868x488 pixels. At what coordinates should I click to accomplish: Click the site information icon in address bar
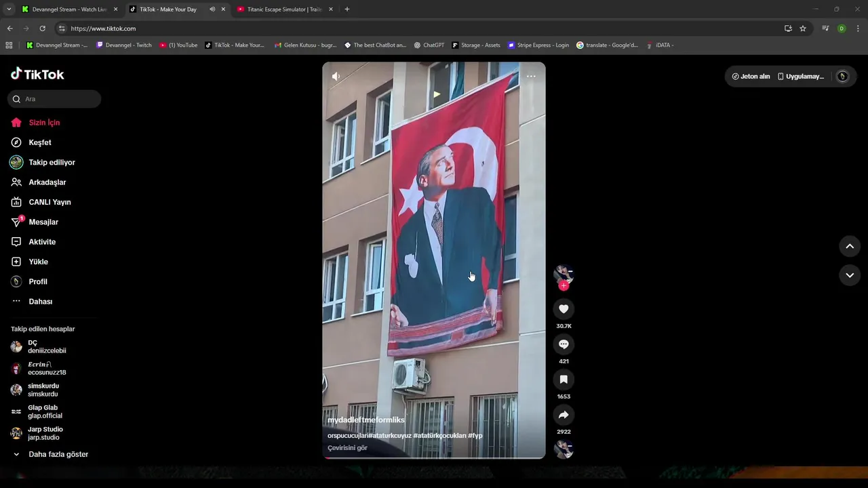(x=62, y=28)
